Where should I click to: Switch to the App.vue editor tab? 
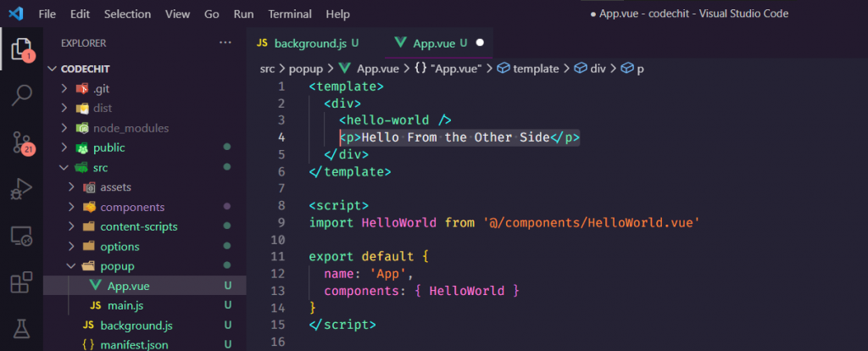pyautogui.click(x=439, y=43)
